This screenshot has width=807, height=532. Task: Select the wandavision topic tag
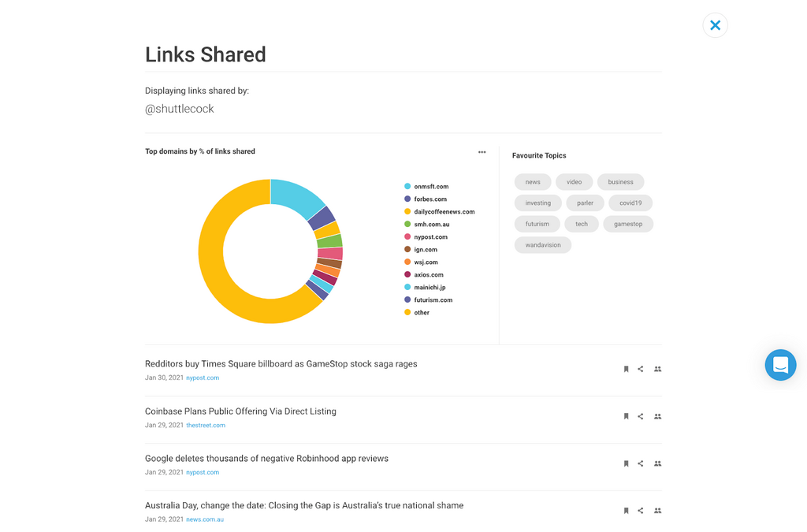543,245
